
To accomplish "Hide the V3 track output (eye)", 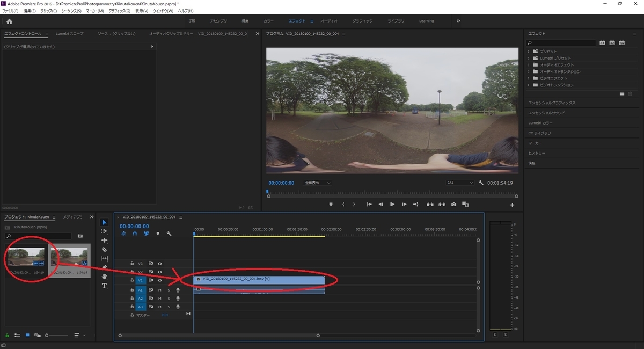I will (x=159, y=264).
